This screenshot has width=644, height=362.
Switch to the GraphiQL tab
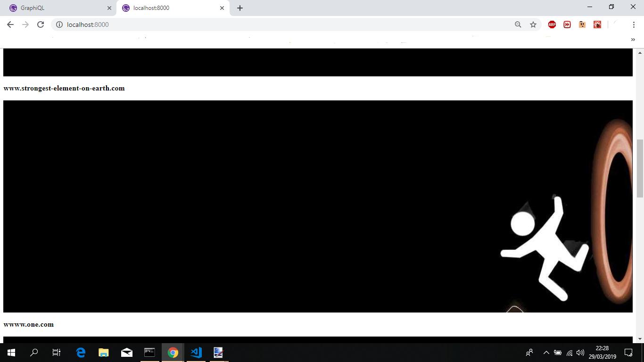click(57, 8)
